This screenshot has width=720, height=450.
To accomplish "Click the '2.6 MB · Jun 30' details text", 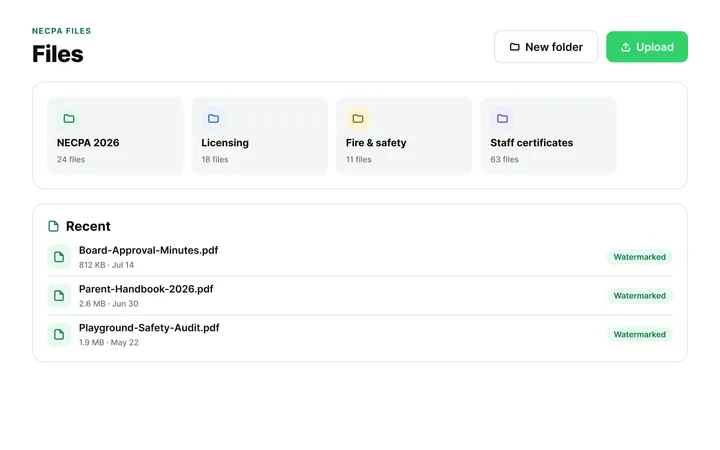I will [x=108, y=304].
